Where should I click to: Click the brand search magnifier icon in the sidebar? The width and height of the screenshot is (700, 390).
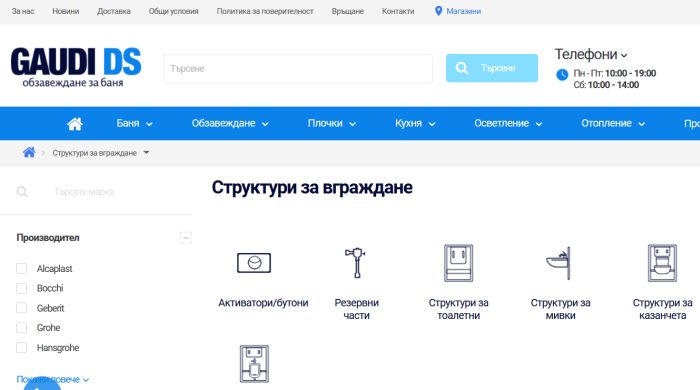22,192
